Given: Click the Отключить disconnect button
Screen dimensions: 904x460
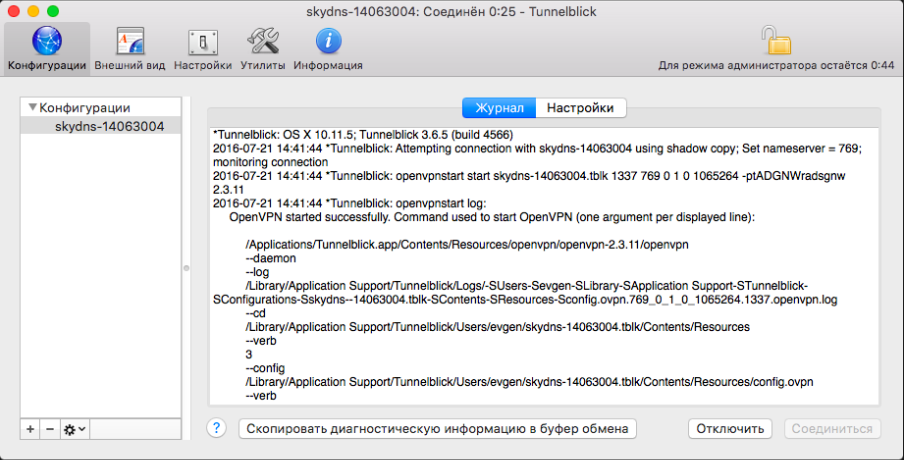Looking at the screenshot, I should [x=729, y=428].
